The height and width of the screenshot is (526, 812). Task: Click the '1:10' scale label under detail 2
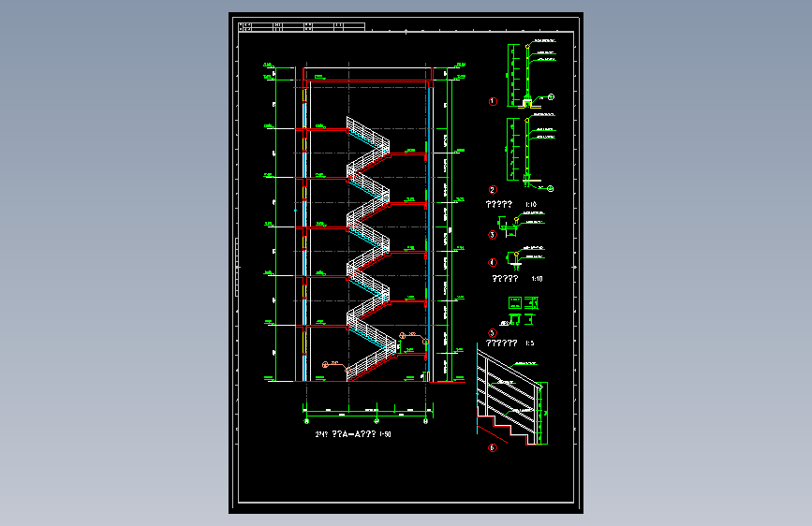531,204
